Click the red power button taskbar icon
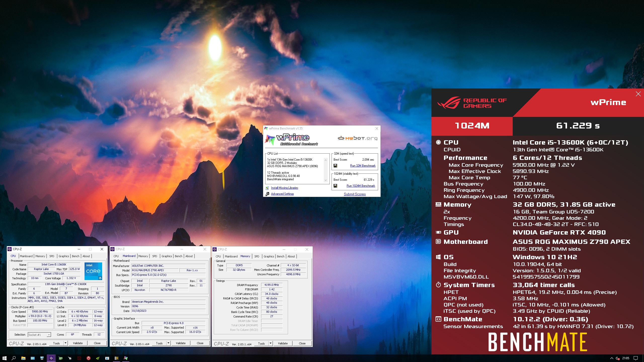Image resolution: width=644 pixels, height=362 pixels. (x=88, y=358)
